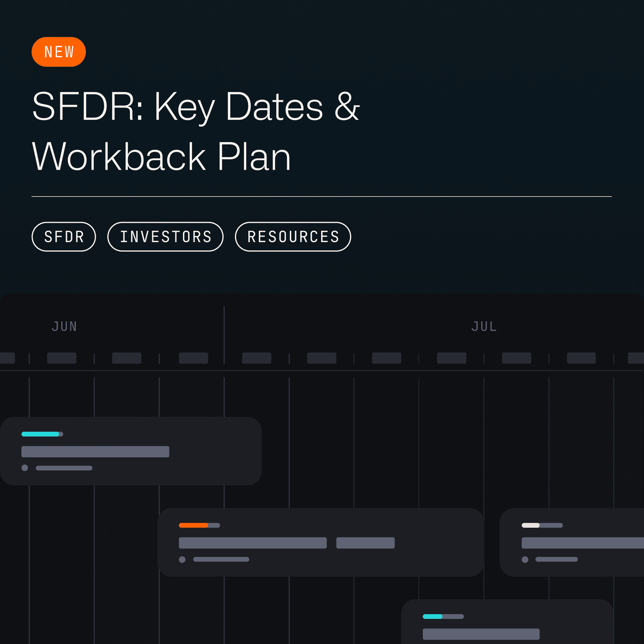Screen dimensions: 644x644
Task: Click the white progress bar in right card
Action: 531,525
